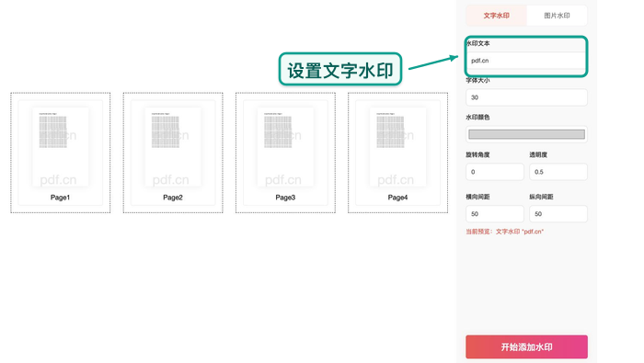Click the 纵向间距 label

pyautogui.click(x=541, y=197)
